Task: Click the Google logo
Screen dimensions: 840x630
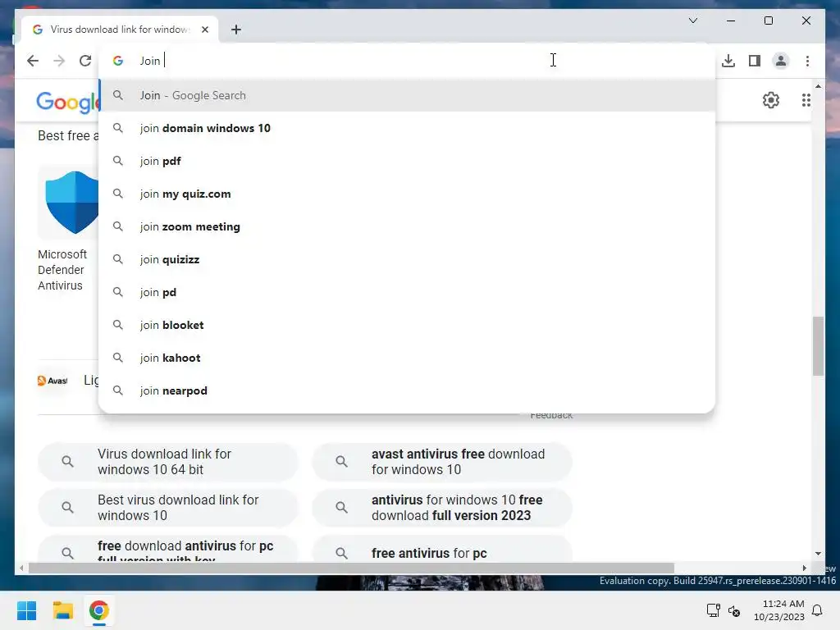Action: [67, 101]
